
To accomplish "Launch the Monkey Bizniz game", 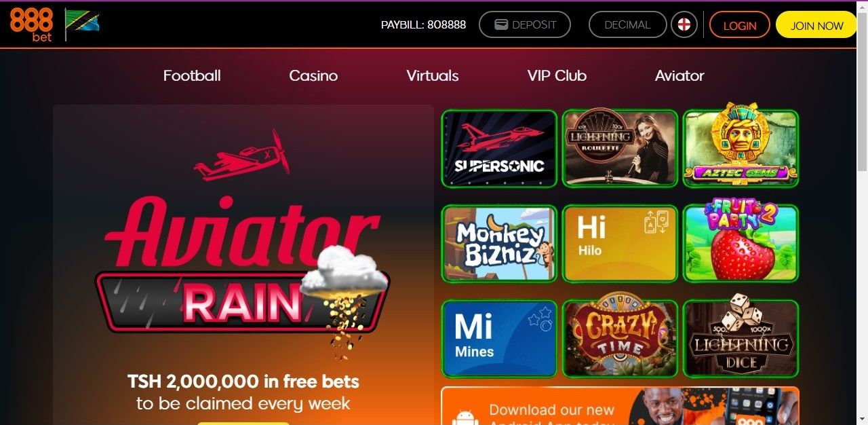I will (499, 244).
